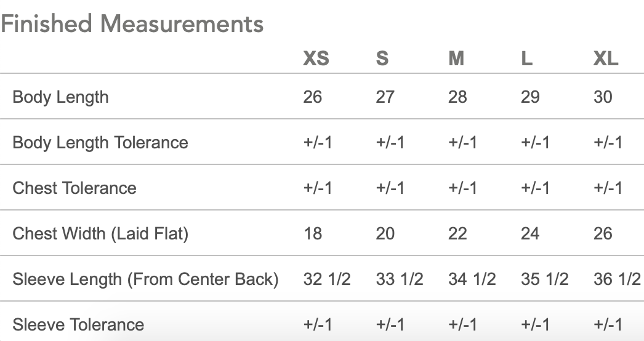Click the Chest Width (Laid Flat) label

[100, 233]
